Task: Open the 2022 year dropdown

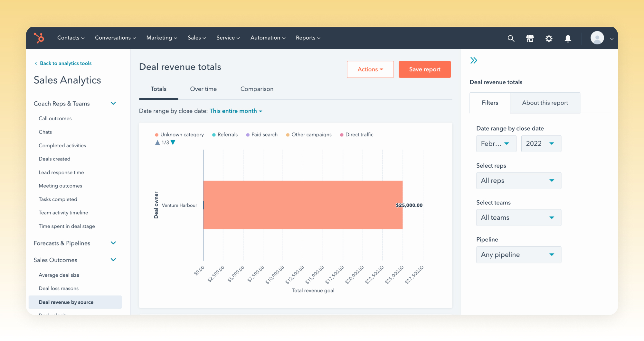Action: (541, 143)
